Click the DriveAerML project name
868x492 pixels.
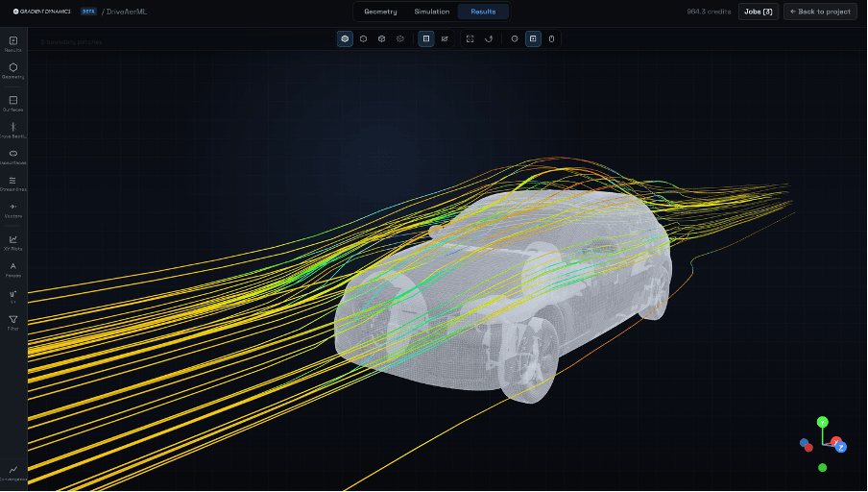126,12
